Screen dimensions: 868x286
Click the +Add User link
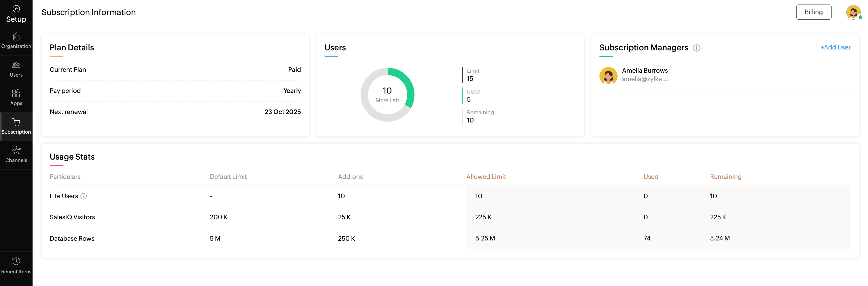click(x=835, y=47)
